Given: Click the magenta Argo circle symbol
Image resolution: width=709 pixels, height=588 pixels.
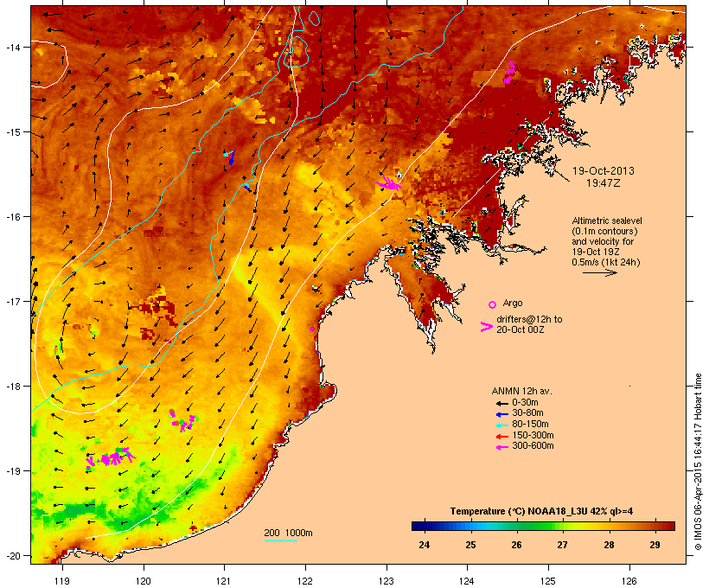Looking at the screenshot, I should [x=493, y=304].
